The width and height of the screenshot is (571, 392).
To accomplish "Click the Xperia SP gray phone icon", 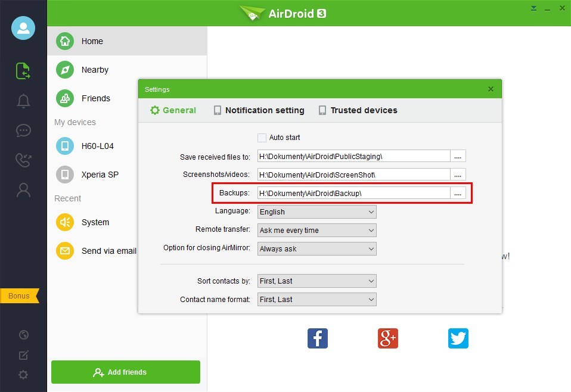I will (x=65, y=175).
